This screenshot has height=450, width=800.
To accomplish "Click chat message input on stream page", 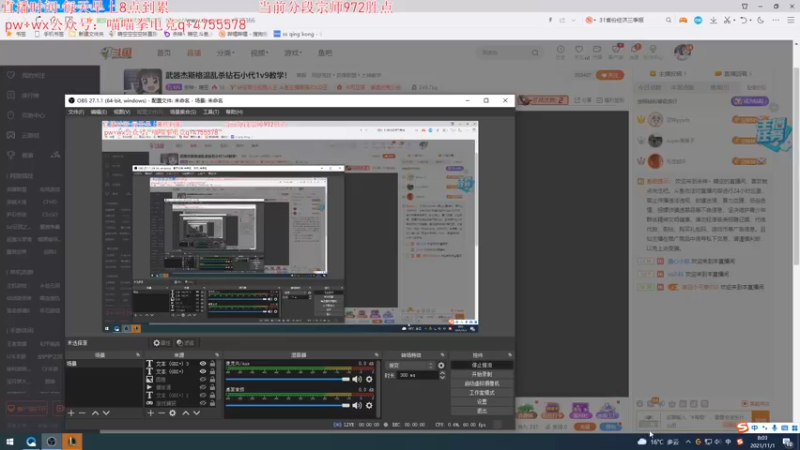I will click(x=707, y=420).
